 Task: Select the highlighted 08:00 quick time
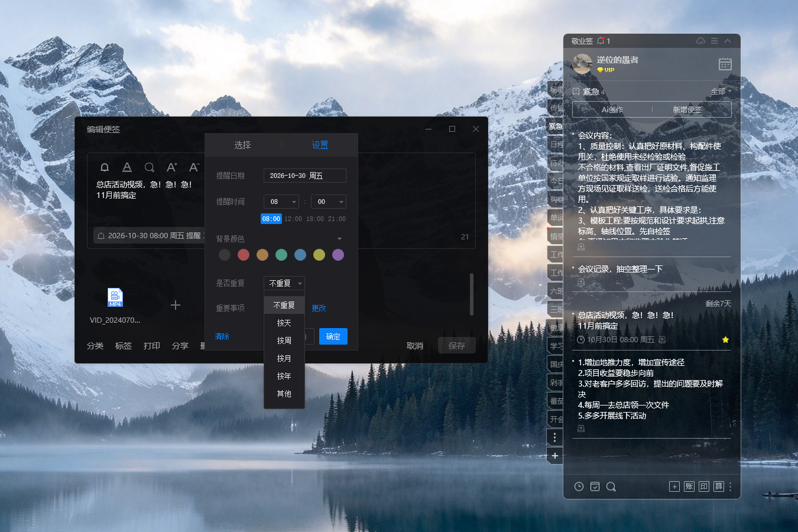271,219
